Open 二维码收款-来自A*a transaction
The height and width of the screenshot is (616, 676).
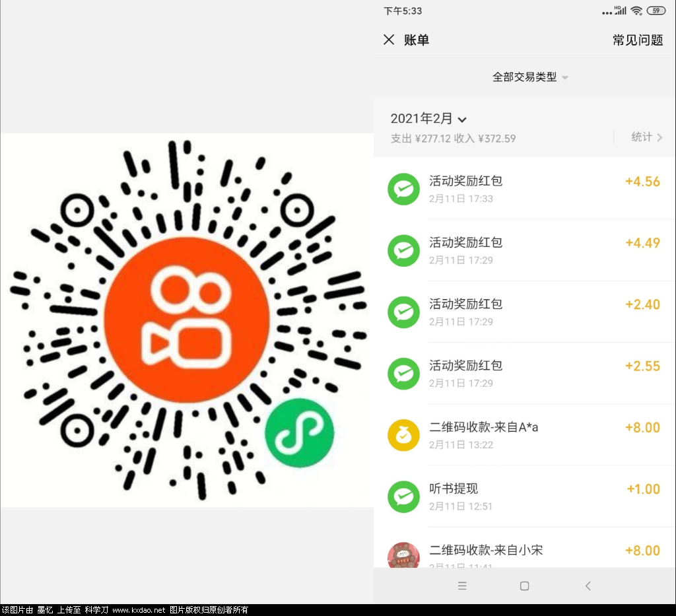[524, 435]
